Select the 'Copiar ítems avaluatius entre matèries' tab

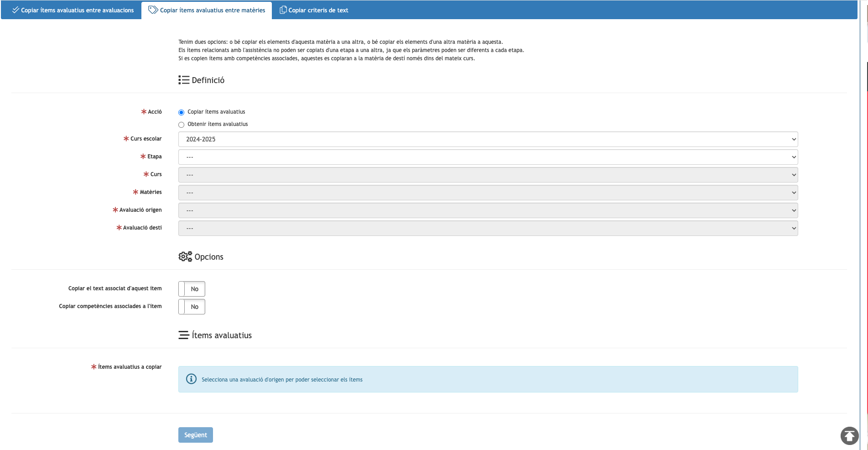coord(207,10)
